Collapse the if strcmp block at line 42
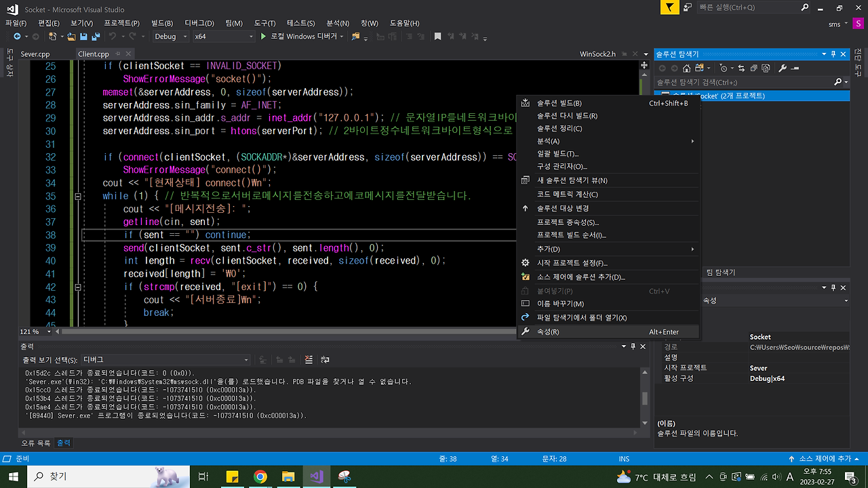The image size is (868, 488). tap(78, 287)
